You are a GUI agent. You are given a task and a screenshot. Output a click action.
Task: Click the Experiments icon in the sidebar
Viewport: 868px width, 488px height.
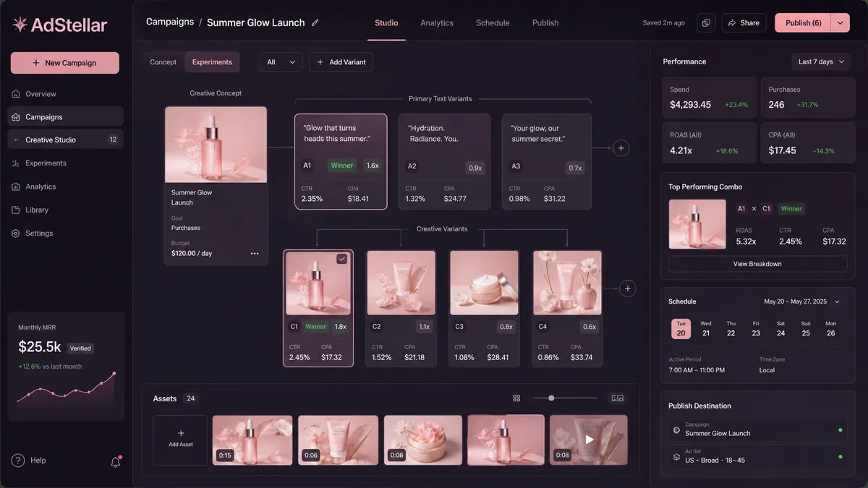(16, 163)
